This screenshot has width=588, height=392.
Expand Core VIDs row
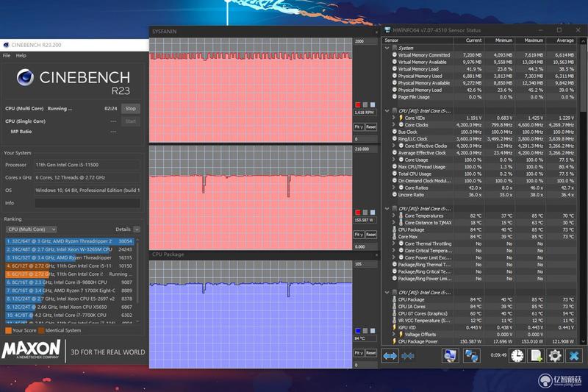(x=394, y=118)
